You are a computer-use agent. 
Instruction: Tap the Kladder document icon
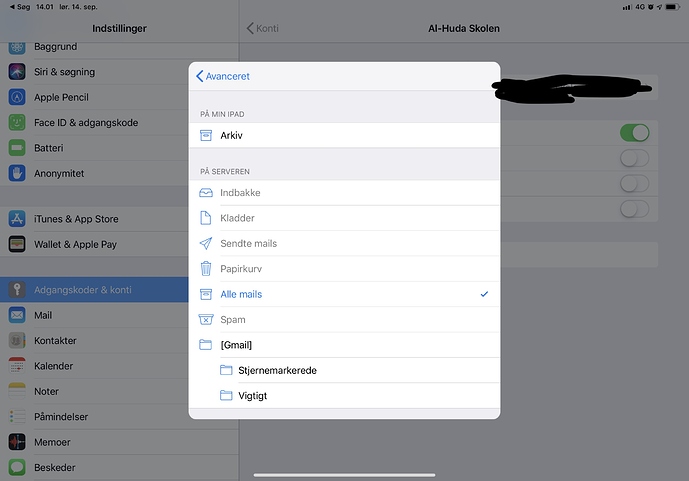tap(206, 218)
